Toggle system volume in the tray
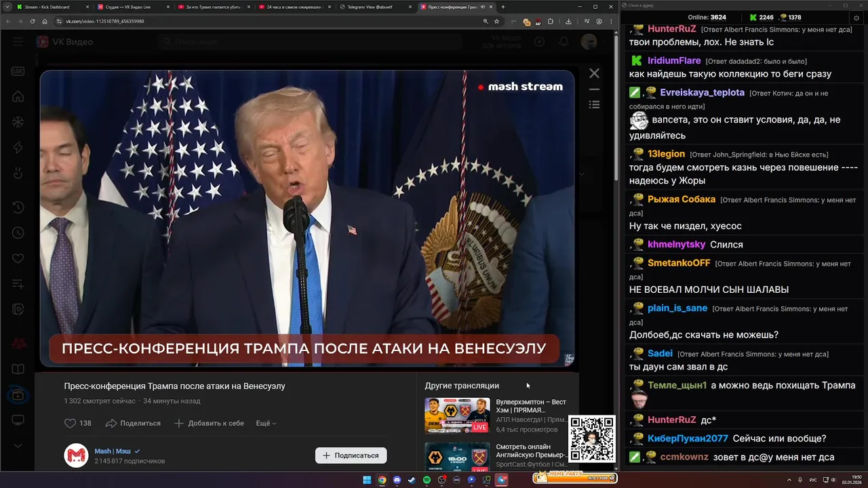This screenshot has height=488, width=868. pyautogui.click(x=832, y=480)
